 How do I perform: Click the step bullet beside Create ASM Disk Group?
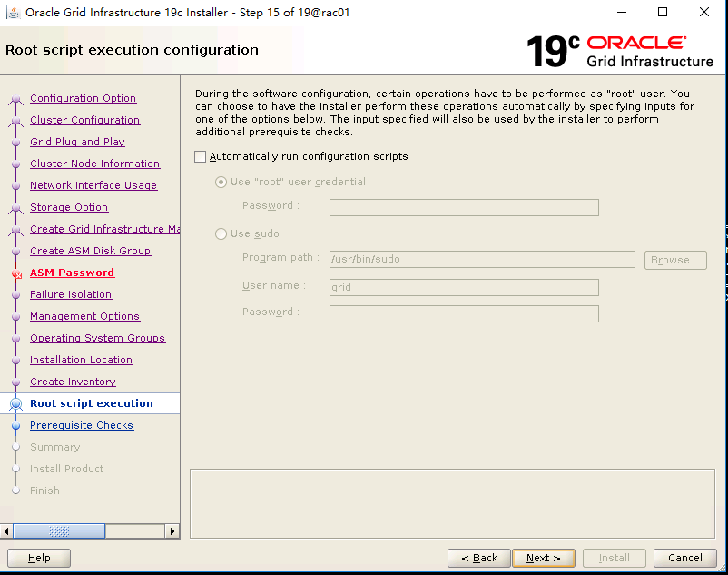pos(15,252)
